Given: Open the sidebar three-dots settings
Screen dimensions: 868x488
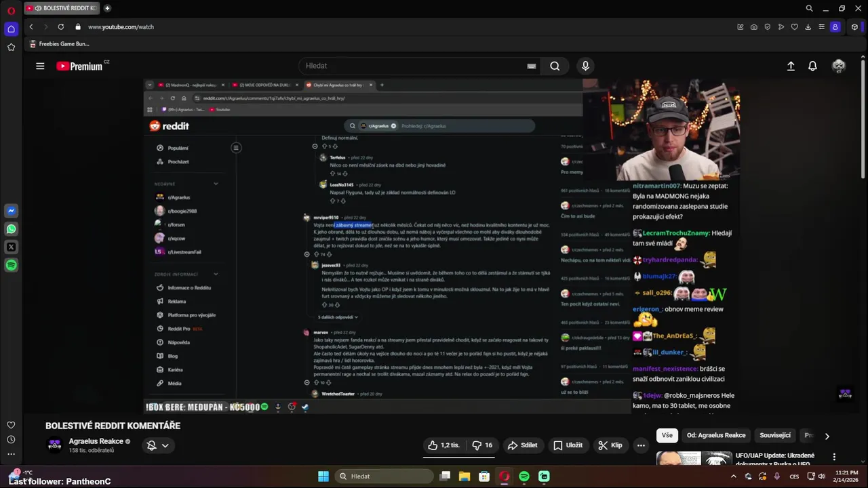Looking at the screenshot, I should click(11, 454).
